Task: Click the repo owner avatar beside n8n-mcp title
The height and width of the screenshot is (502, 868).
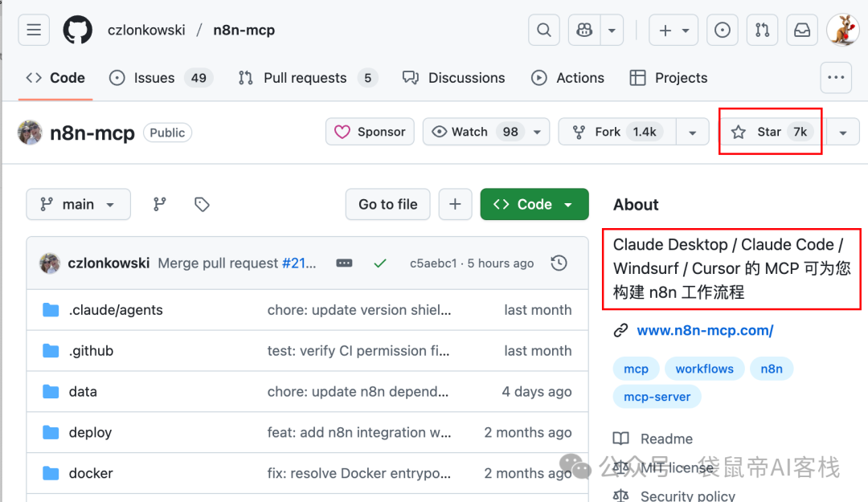Action: [30, 133]
